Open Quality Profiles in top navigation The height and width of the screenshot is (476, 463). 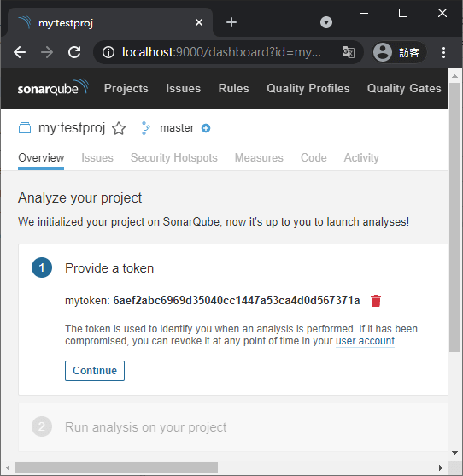pyautogui.click(x=308, y=88)
